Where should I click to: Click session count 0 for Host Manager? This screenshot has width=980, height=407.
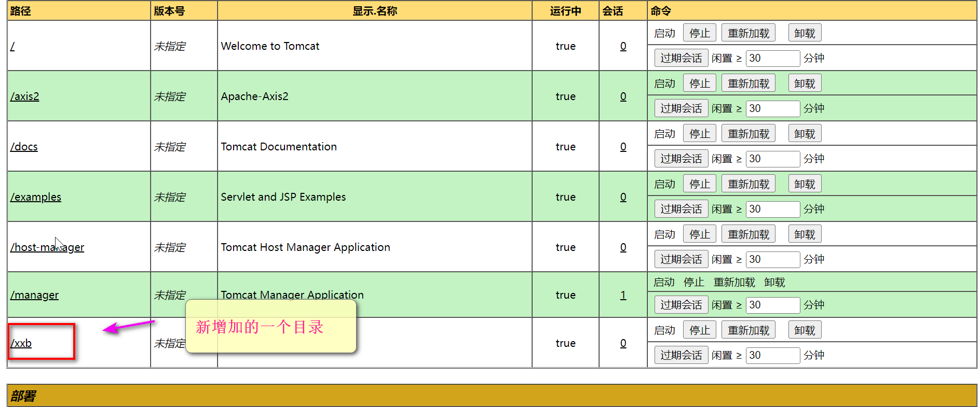pos(623,247)
